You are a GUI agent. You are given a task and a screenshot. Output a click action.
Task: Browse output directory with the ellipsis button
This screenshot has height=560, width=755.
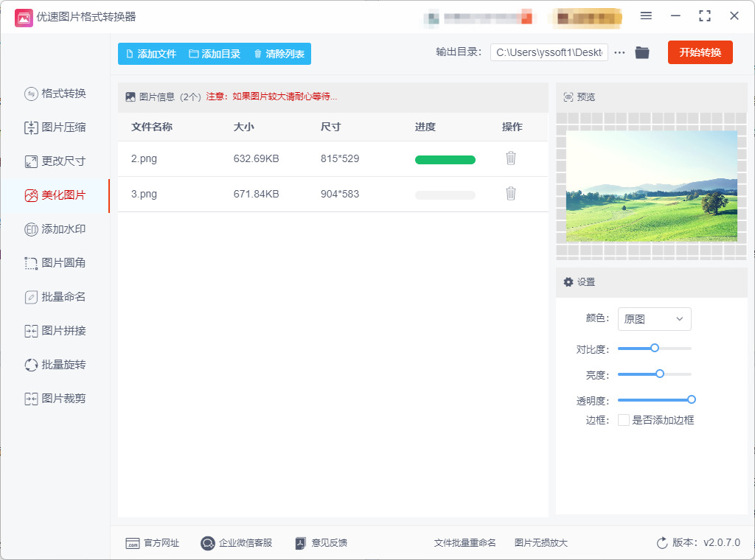pos(619,52)
